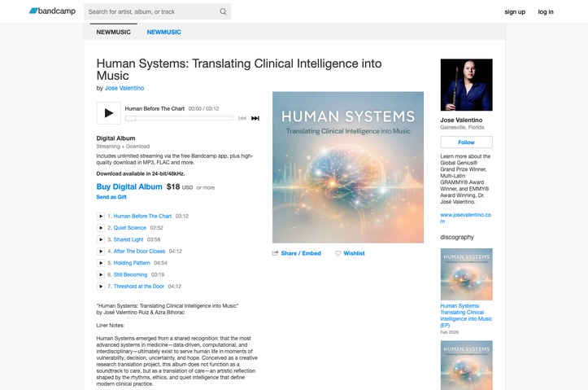The width and height of the screenshot is (588, 390).
Task: Click the search magnifier icon
Action: tap(223, 11)
